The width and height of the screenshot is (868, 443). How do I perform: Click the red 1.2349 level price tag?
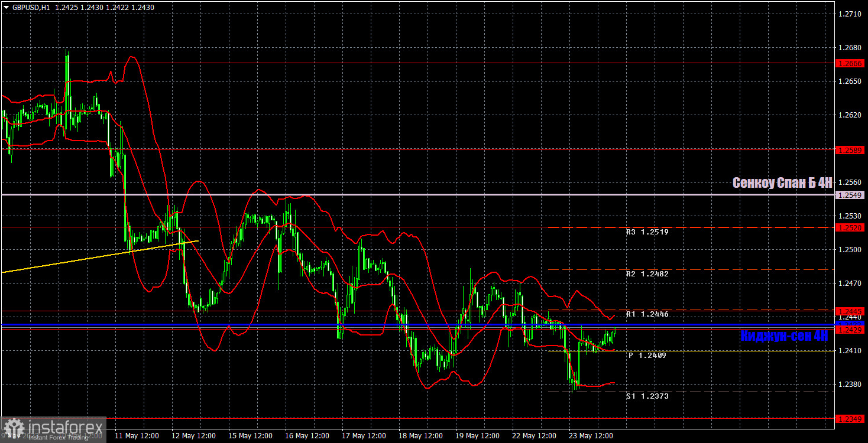click(x=851, y=419)
